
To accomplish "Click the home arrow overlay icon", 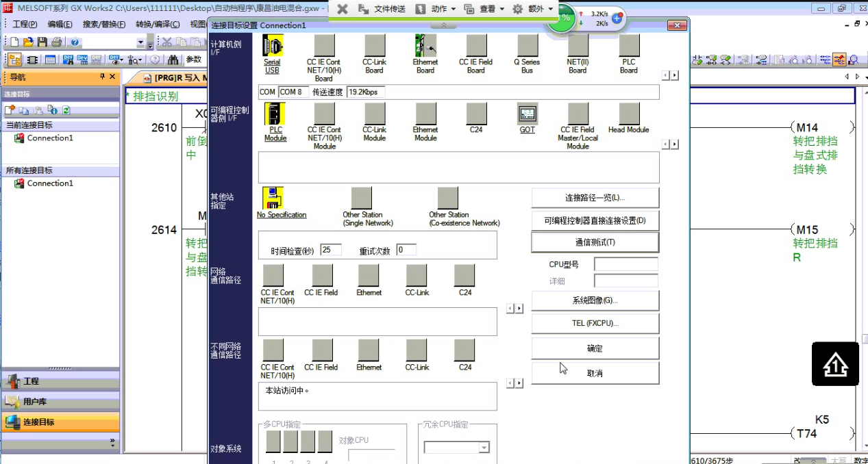I will click(835, 364).
